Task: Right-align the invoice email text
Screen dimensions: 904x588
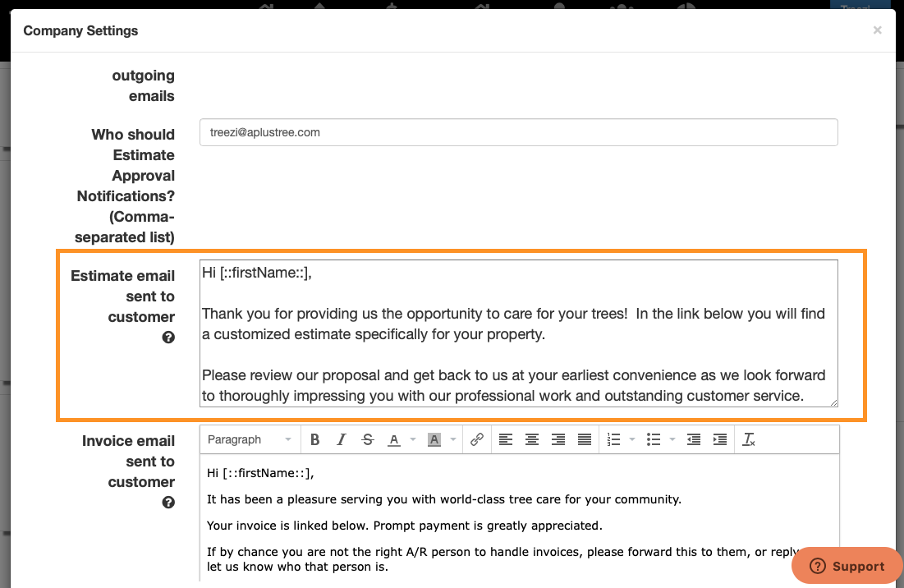Action: [x=558, y=439]
